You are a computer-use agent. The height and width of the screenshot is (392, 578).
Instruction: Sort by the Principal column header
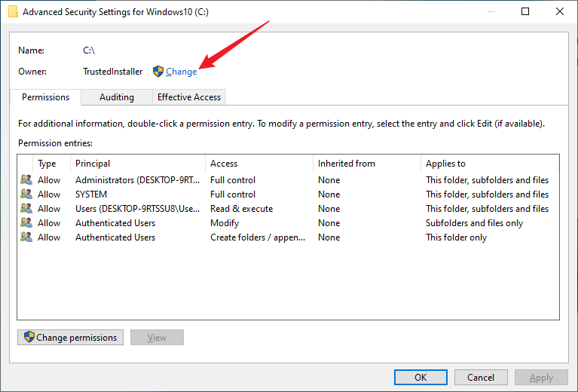(137, 164)
